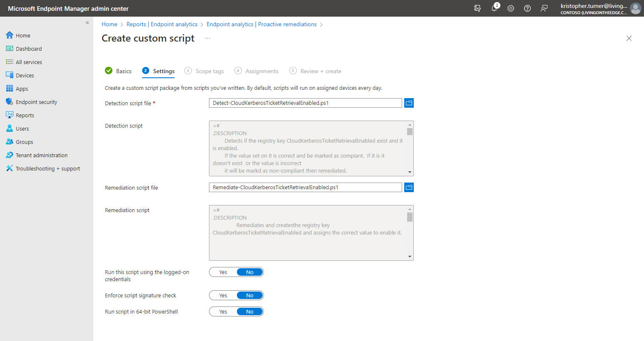Open the directory and subscription filter icon

(477, 8)
